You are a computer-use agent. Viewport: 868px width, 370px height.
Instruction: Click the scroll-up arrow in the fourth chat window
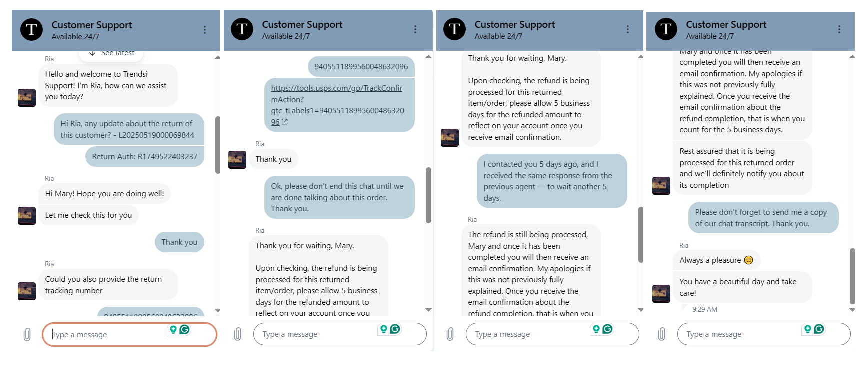click(852, 57)
